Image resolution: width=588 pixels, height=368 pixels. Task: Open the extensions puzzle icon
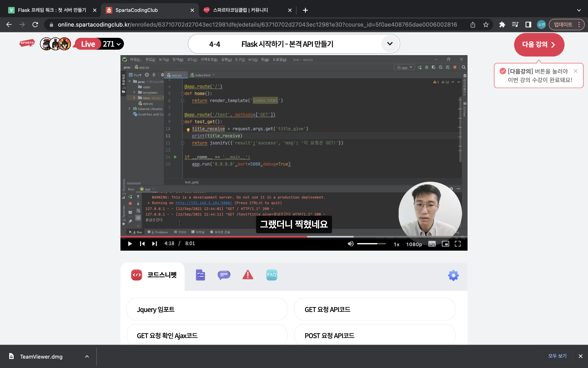[x=502, y=25]
